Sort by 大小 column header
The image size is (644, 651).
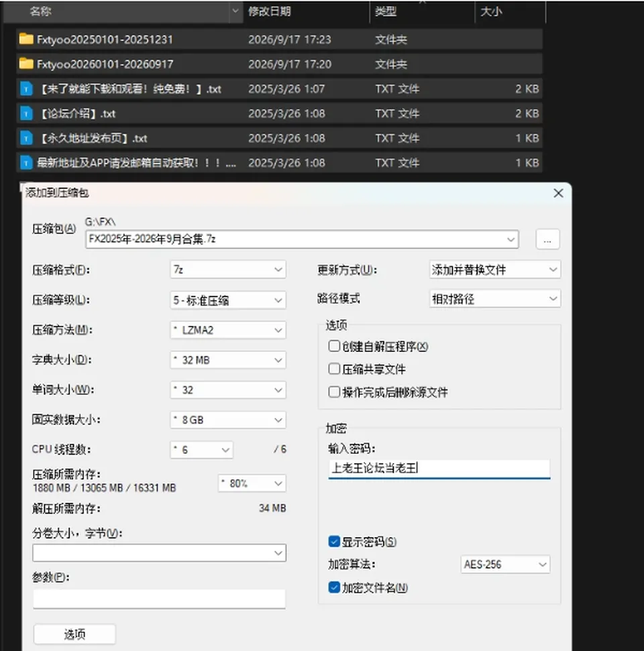click(x=491, y=11)
